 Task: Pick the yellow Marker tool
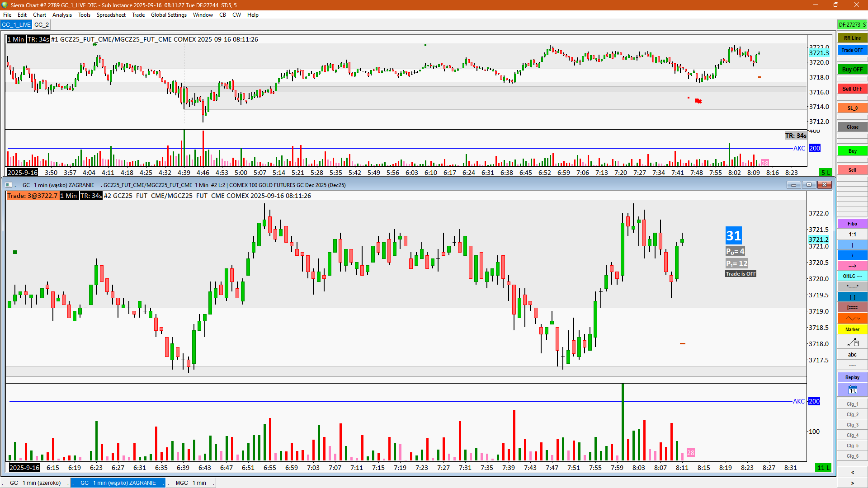tap(852, 329)
